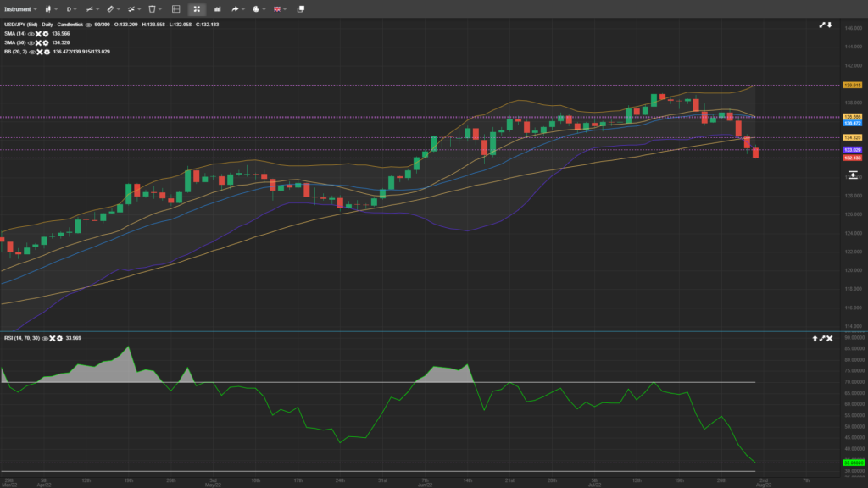Open the UK flag language dropdown
Viewport: 868px width, 488px height.
[280, 8]
